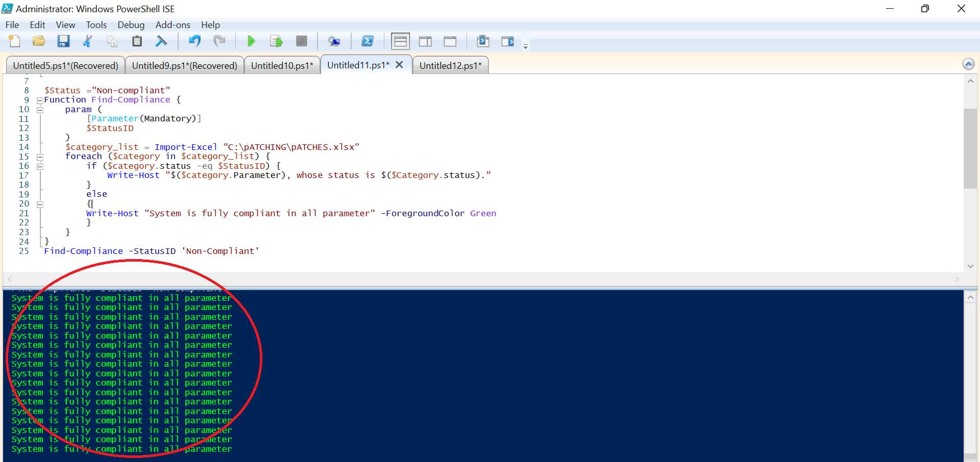This screenshot has width=980, height=462.
Task: Collapse the Find-Compliance function at line 9
Action: (x=40, y=100)
